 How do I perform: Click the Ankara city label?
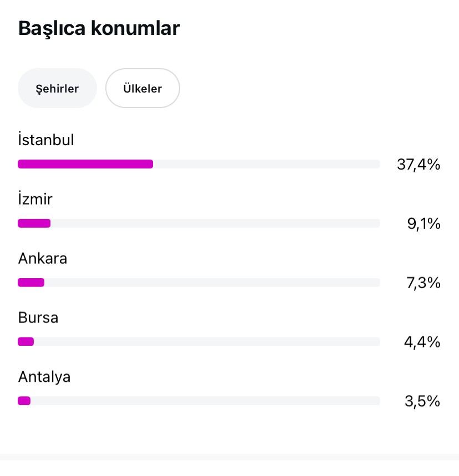[x=43, y=258]
